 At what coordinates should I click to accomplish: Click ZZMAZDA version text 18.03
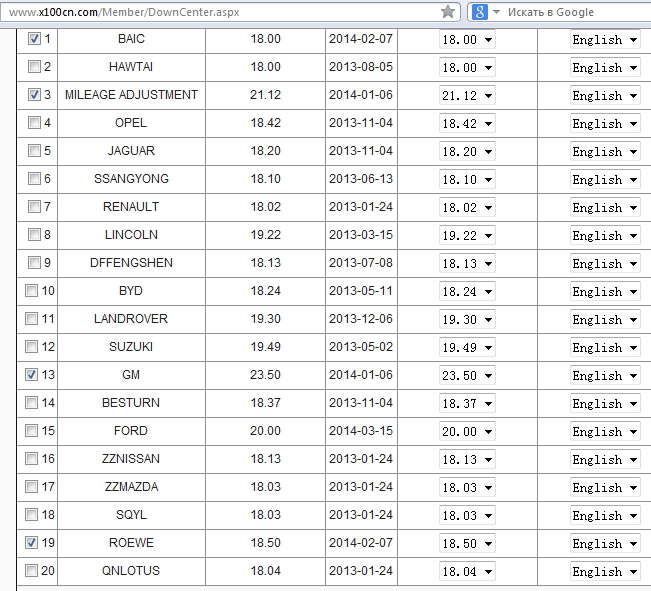[x=265, y=486]
